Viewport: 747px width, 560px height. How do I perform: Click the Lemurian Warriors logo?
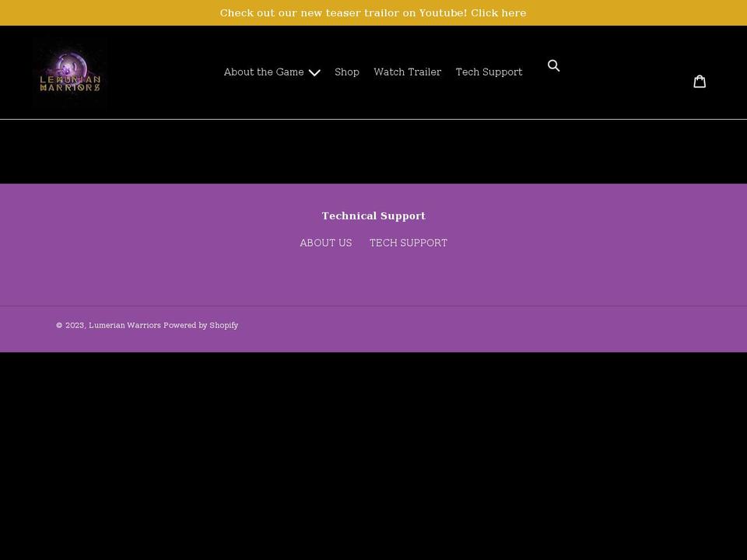coord(70,72)
